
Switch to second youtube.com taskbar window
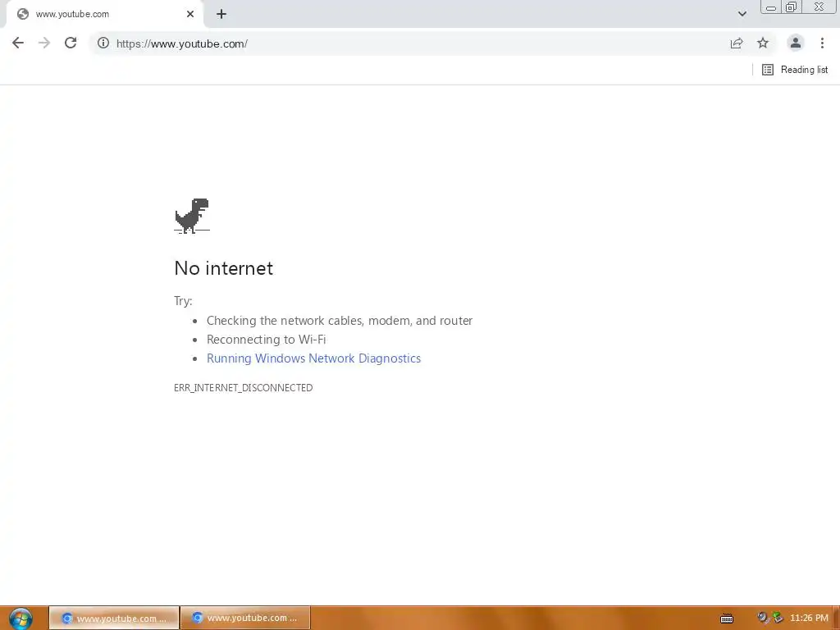245,619
